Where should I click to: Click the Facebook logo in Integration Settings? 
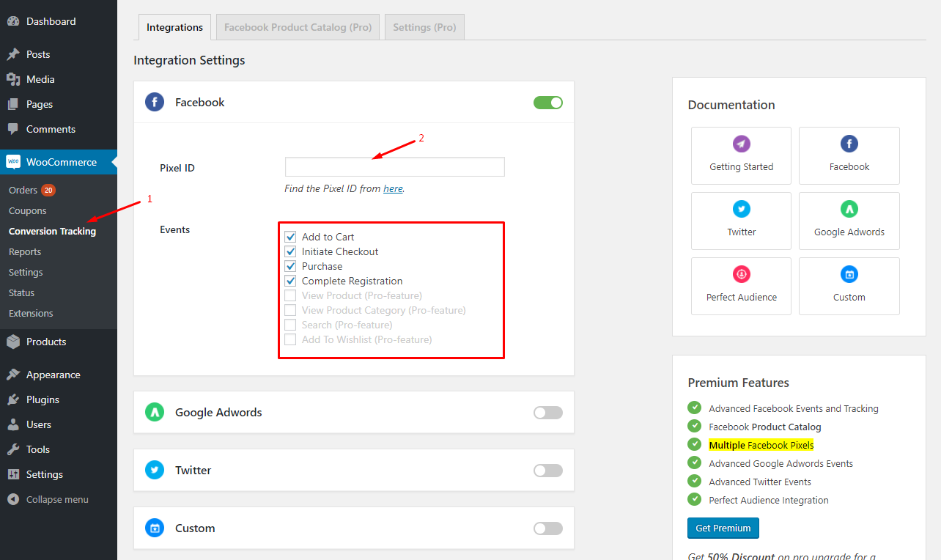coord(155,102)
